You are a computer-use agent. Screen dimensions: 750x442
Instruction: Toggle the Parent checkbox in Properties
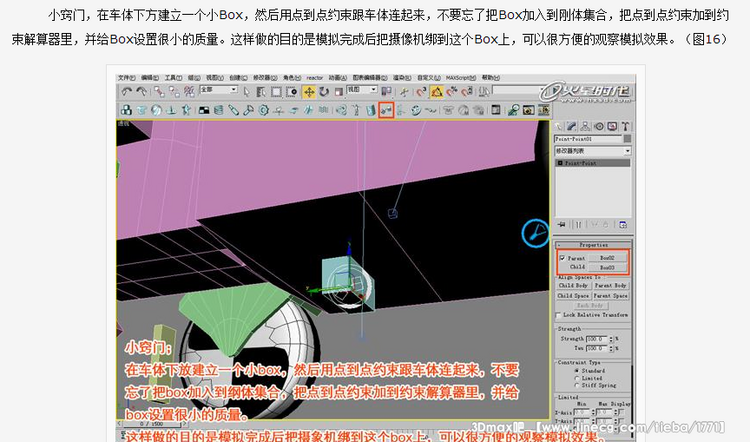562,258
